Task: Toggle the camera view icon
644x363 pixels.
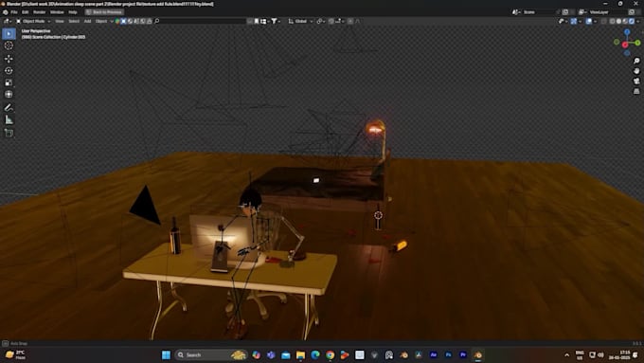Action: click(636, 81)
